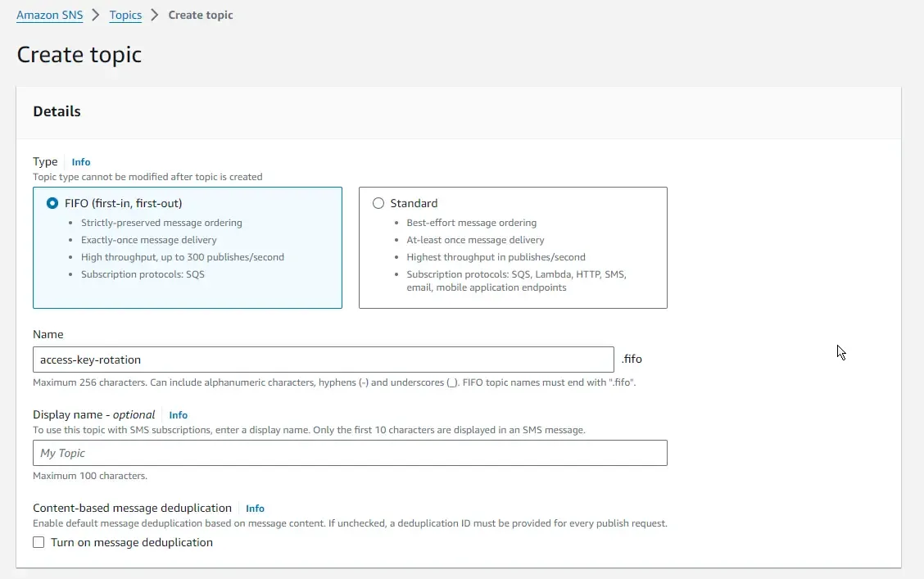Navigate to Topics via the breadcrumb
Image resolution: width=924 pixels, height=579 pixels.
click(125, 15)
